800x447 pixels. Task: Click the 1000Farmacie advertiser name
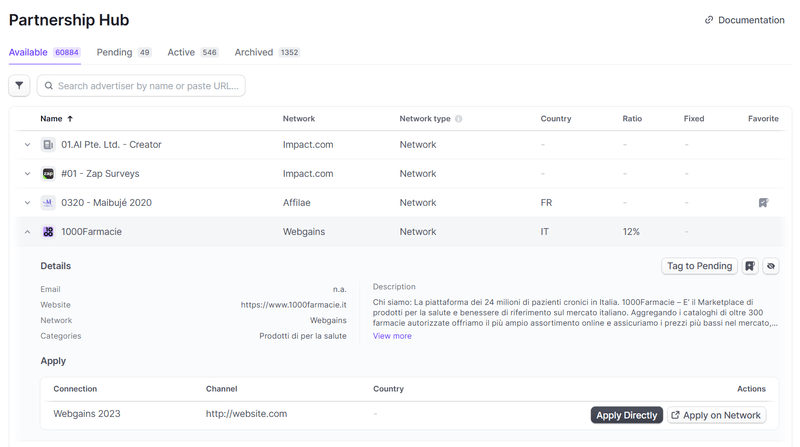[x=91, y=232]
